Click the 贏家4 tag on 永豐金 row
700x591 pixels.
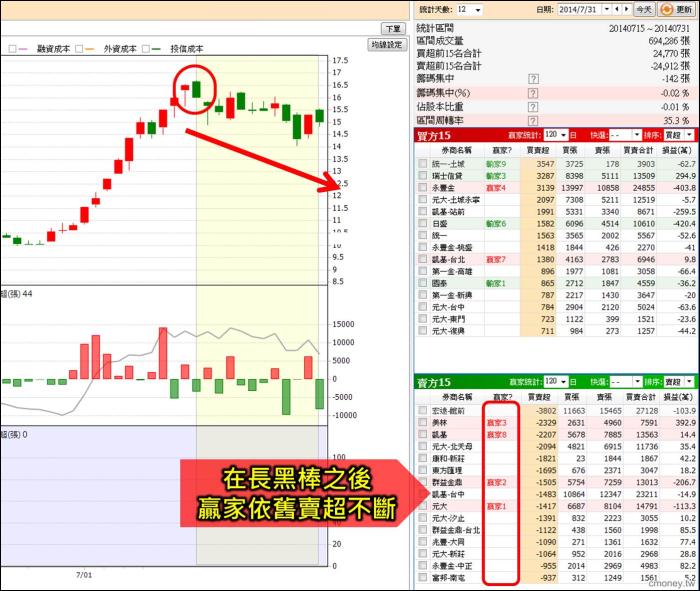496,188
